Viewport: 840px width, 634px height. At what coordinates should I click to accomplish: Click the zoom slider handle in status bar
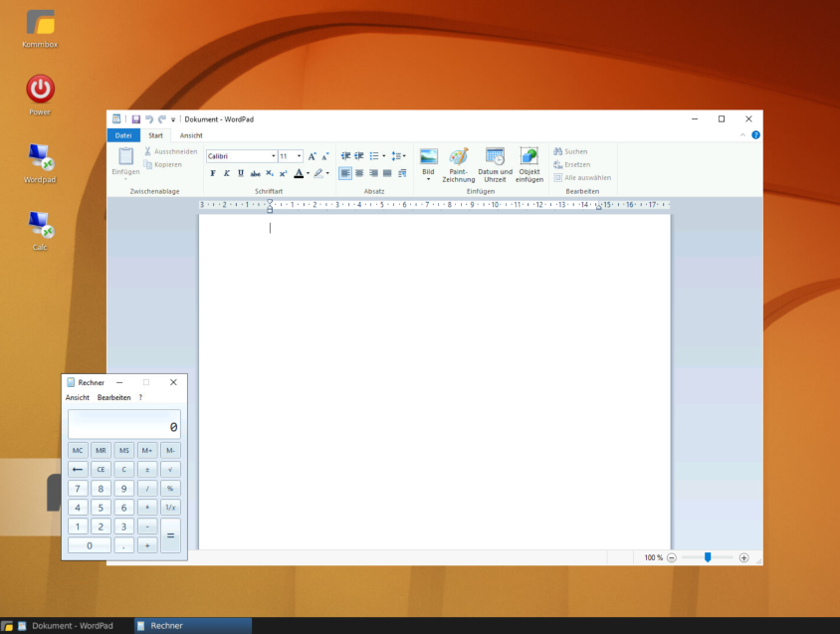708,557
